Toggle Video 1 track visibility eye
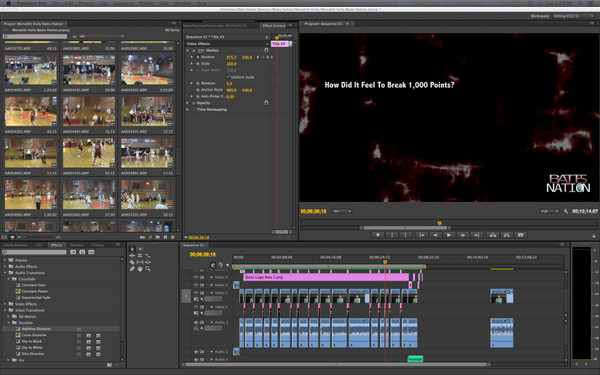The width and height of the screenshot is (600, 375). [x=196, y=307]
